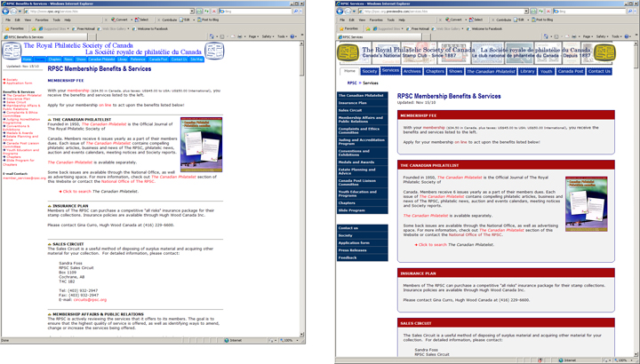Click home icon in left window command bar

[212, 36]
